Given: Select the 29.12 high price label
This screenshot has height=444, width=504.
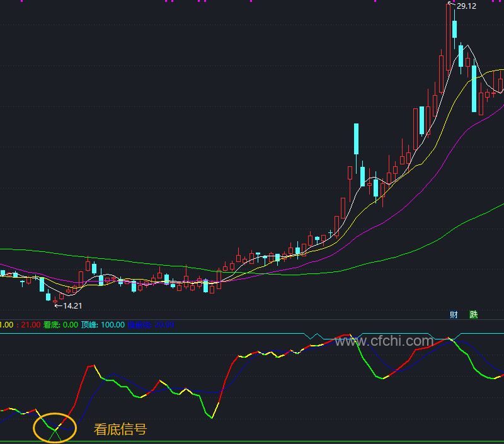Looking at the screenshot, I should (466, 6).
